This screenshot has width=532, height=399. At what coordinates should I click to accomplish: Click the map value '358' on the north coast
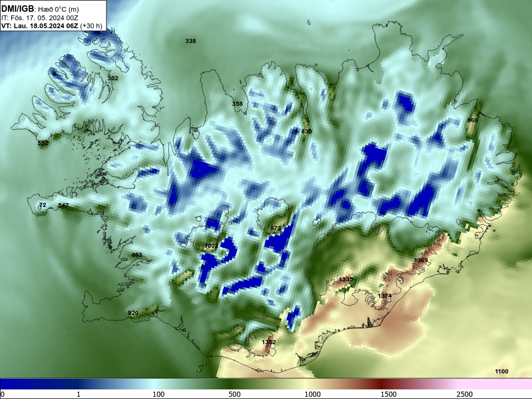pos(237,104)
